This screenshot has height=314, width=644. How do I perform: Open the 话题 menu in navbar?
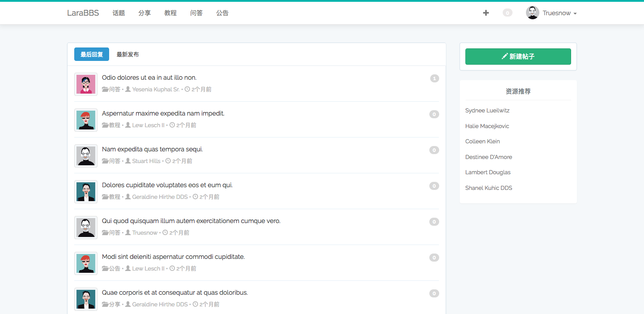(119, 13)
